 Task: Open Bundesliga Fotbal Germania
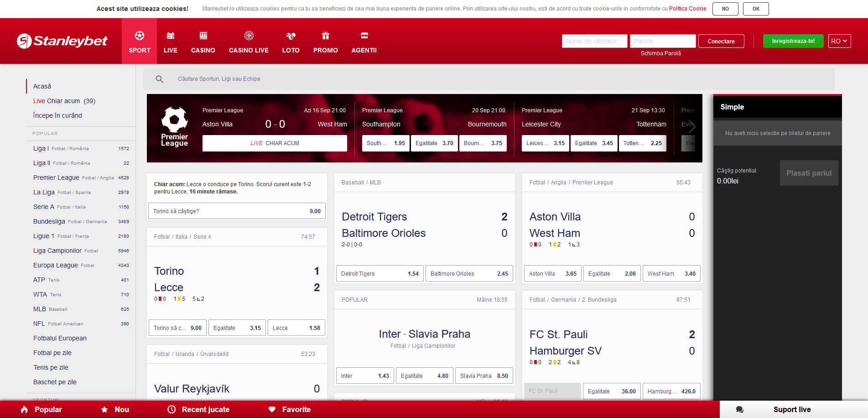pos(81,221)
